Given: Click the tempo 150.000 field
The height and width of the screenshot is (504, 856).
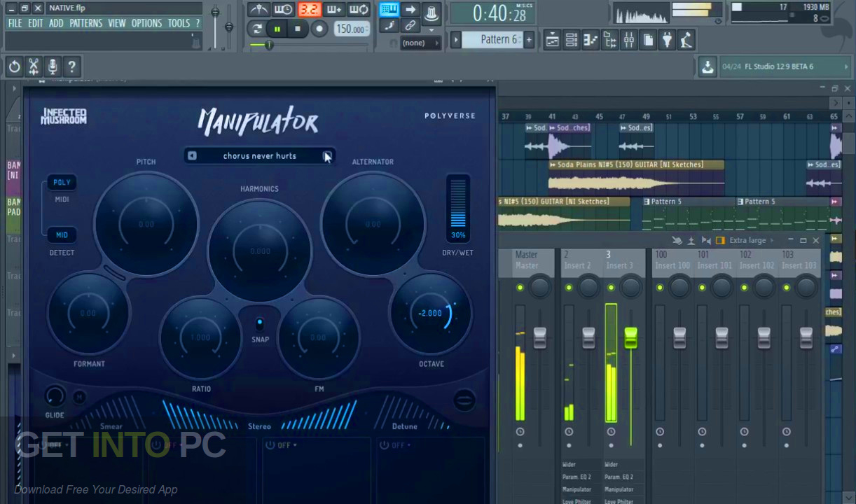Looking at the screenshot, I should pos(352,29).
